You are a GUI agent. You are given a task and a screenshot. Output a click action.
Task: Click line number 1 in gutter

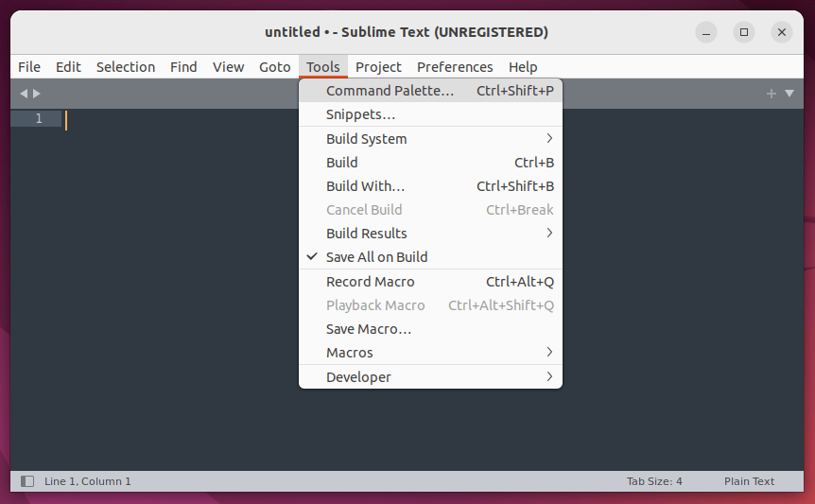[x=39, y=118]
